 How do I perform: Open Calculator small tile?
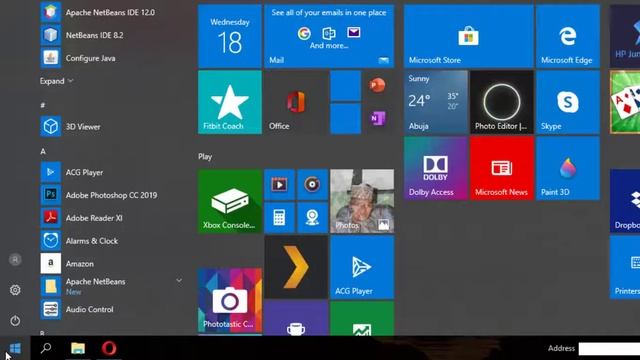pos(279,218)
